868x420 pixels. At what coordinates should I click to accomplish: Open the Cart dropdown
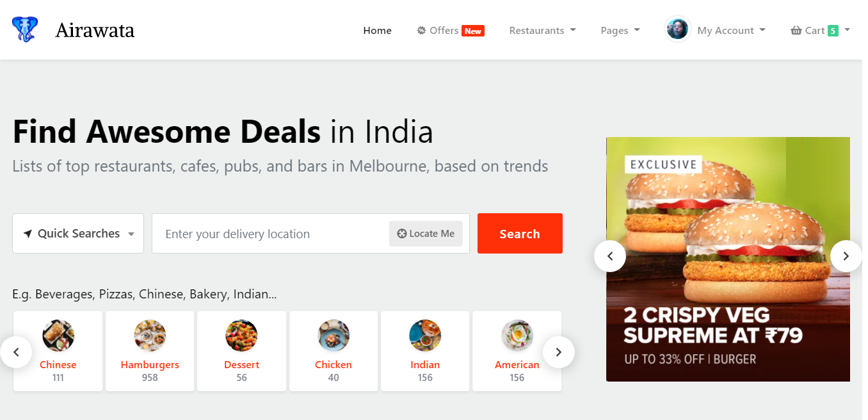pyautogui.click(x=820, y=30)
